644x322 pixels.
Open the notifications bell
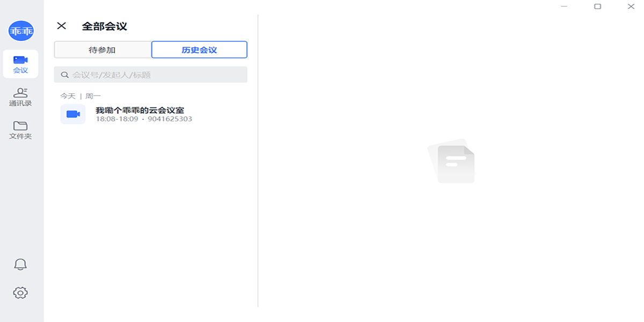point(20,264)
